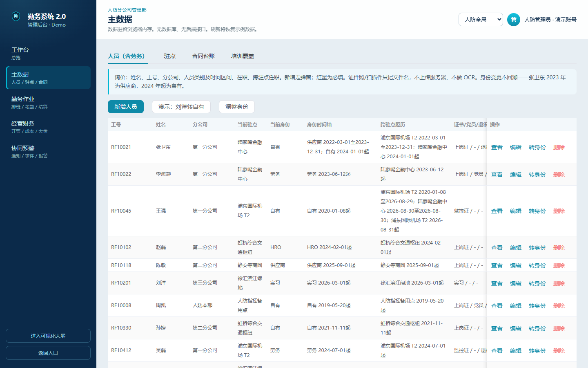Switch to the 驻点 tab
The image size is (588, 368).
click(170, 56)
